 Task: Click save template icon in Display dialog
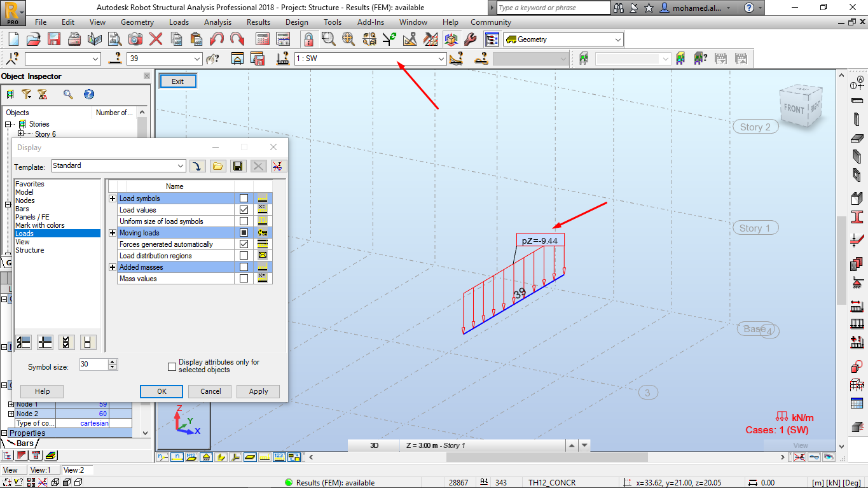tap(237, 166)
